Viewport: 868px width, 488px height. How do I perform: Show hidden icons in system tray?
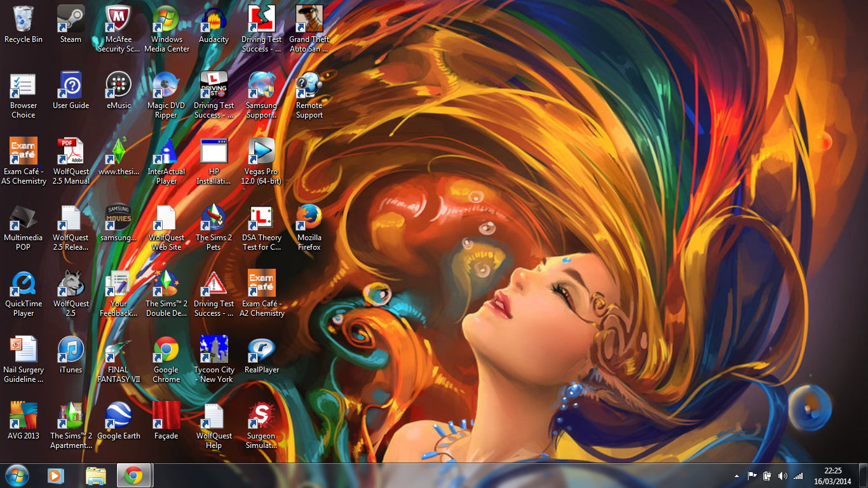coord(736,476)
